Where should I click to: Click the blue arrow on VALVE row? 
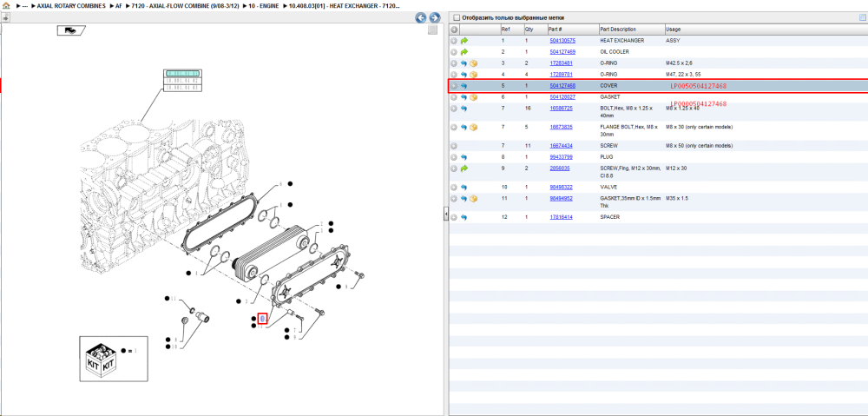click(x=464, y=188)
